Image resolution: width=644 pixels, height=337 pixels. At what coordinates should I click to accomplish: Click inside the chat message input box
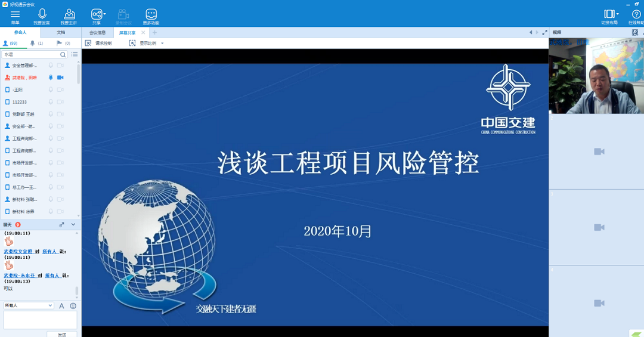40,320
